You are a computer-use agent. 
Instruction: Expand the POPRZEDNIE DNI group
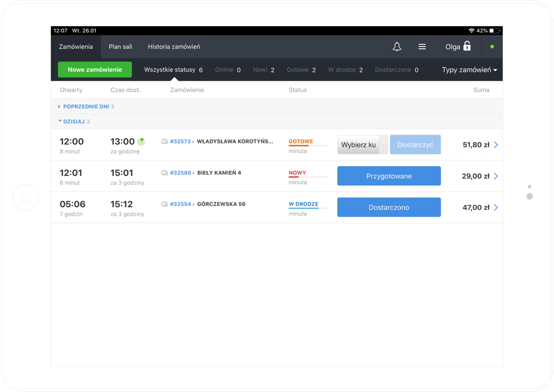coord(86,107)
